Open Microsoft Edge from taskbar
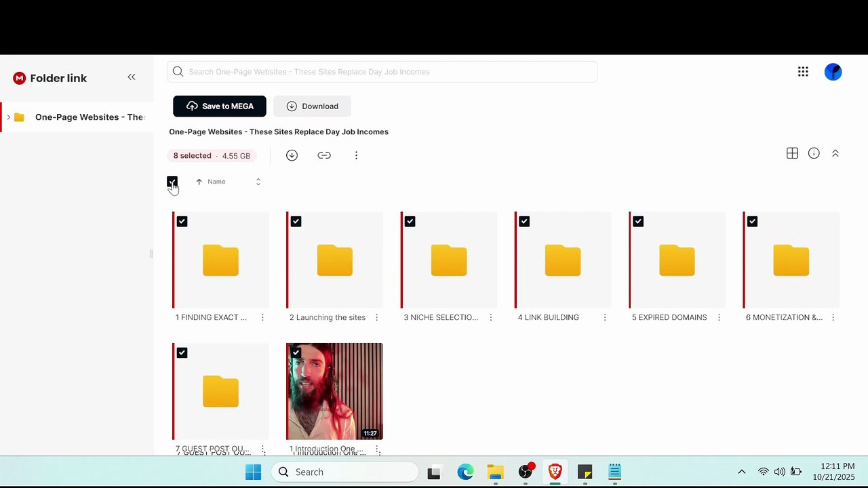 pyautogui.click(x=465, y=472)
